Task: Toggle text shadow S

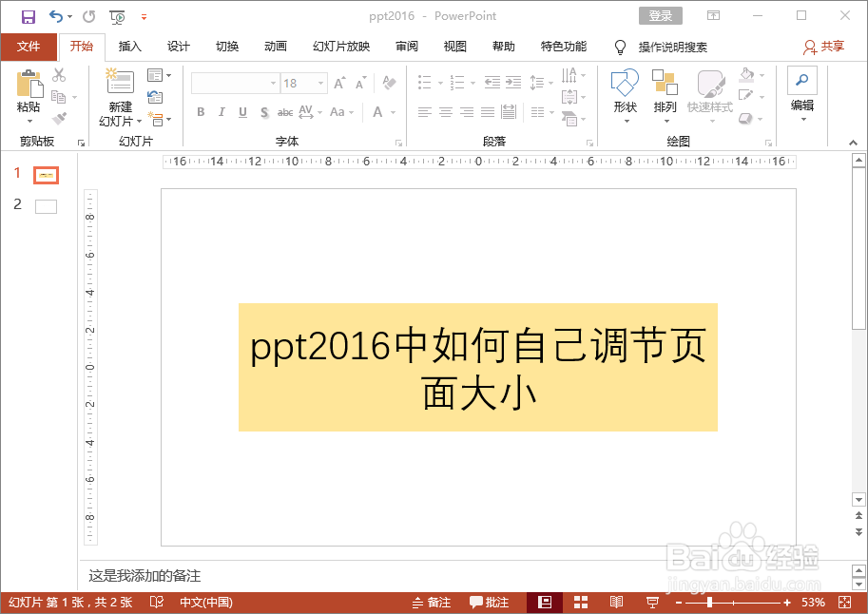Action: point(264,112)
